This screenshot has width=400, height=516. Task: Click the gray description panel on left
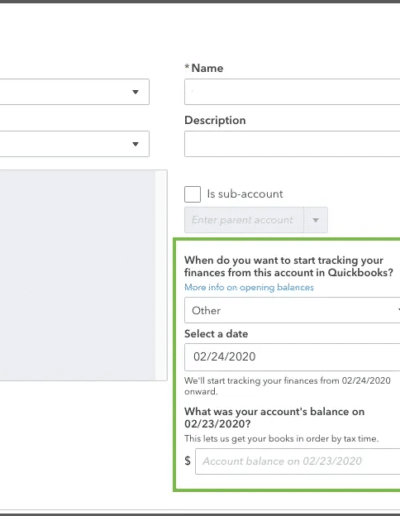tap(77, 275)
